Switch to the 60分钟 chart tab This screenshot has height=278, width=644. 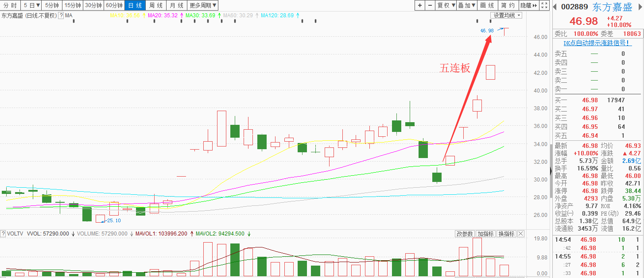[114, 5]
